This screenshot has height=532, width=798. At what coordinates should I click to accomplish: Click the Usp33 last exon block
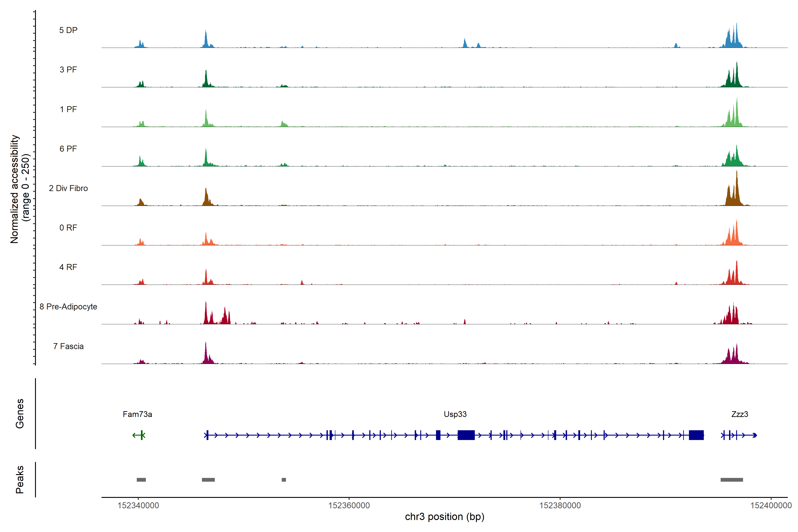[x=696, y=435]
